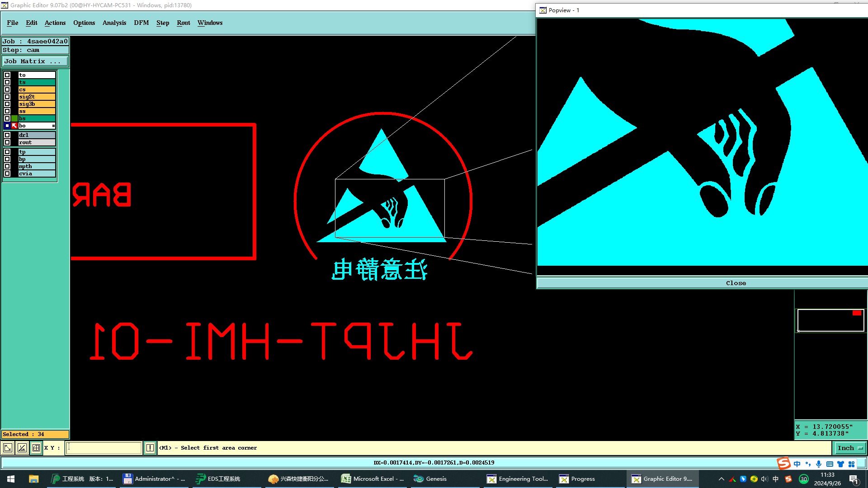Toggle the checkbox for layer drl

(7, 135)
